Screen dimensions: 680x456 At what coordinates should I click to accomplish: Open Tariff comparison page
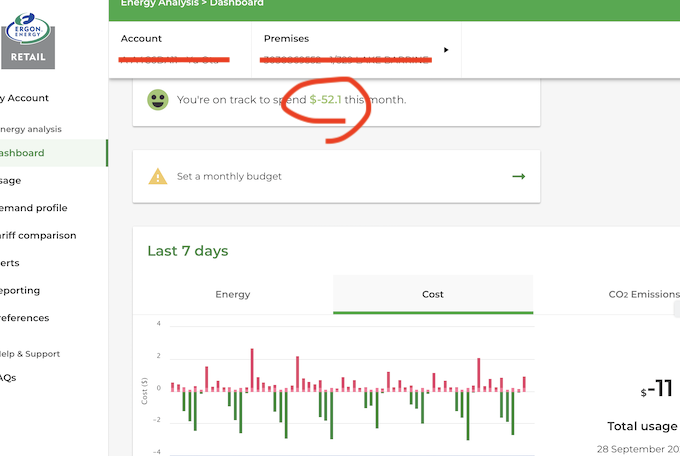click(40, 236)
